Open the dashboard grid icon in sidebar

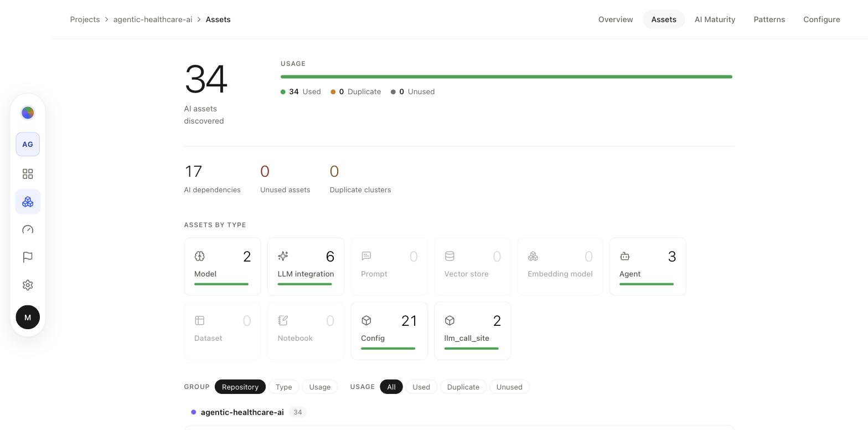[x=28, y=174]
